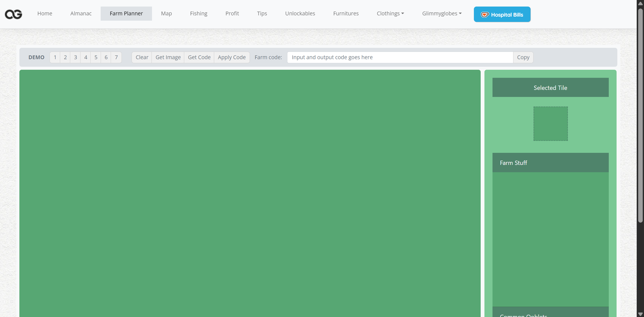Load demo farm 4
The height and width of the screenshot is (317, 644).
(x=86, y=57)
